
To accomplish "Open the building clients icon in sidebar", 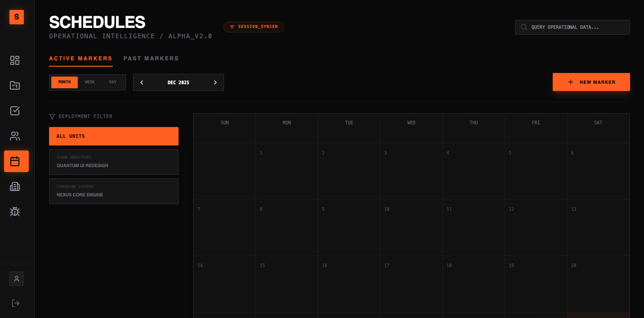I will click(x=15, y=186).
